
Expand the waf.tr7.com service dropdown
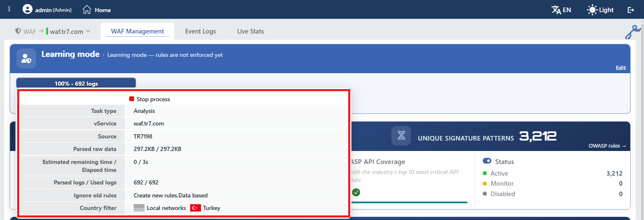tap(68, 31)
